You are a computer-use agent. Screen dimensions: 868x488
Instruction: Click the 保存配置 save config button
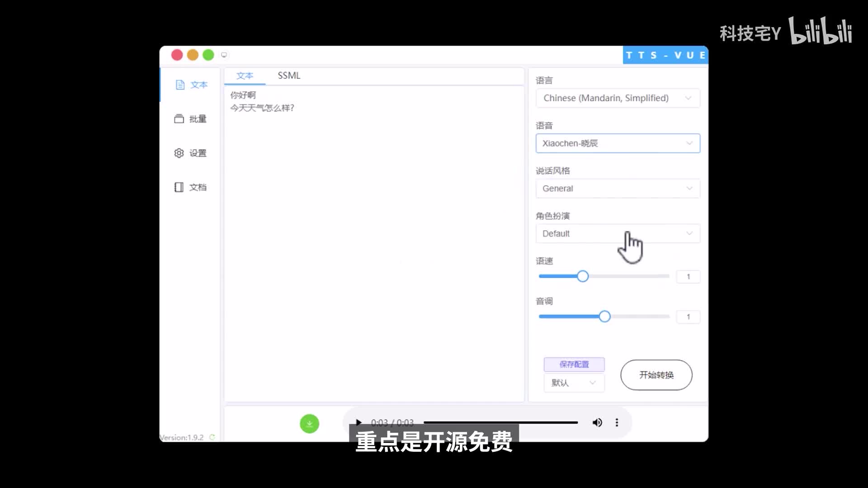pyautogui.click(x=574, y=364)
